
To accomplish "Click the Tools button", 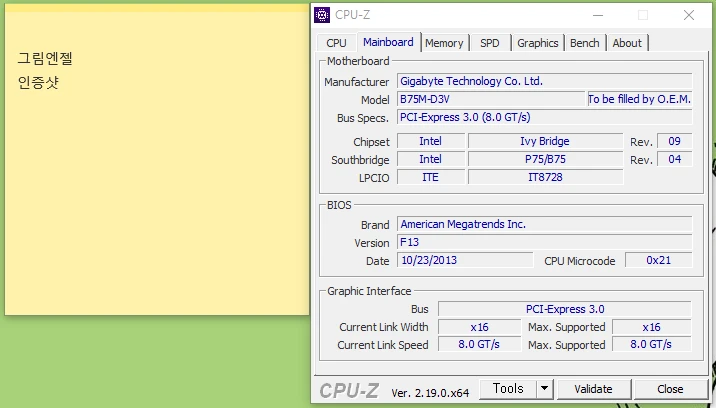I will [x=508, y=389].
